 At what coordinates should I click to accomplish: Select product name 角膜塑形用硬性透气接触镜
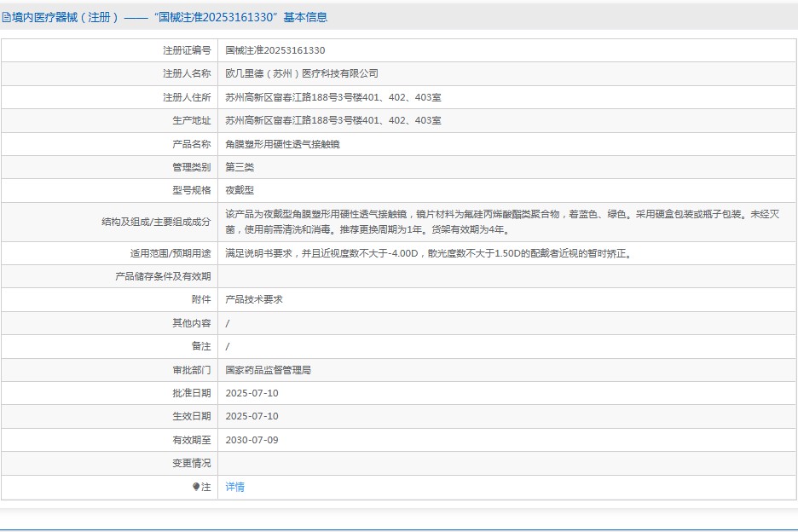click(282, 144)
